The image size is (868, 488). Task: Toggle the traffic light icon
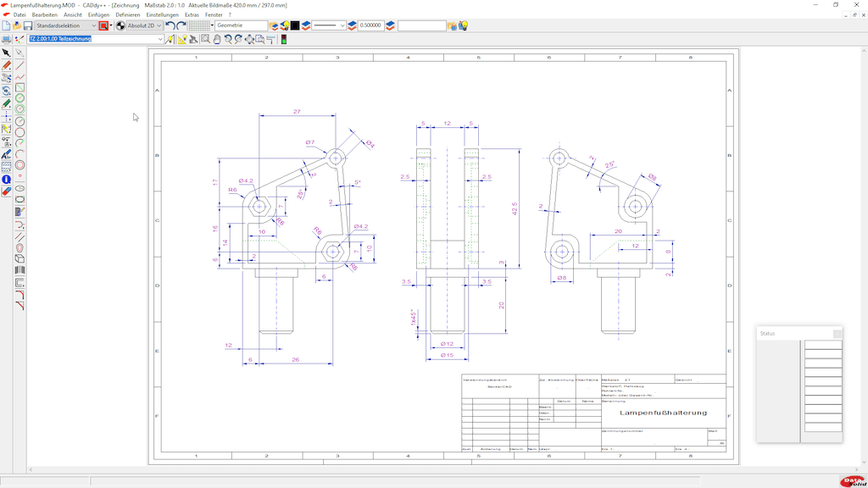click(x=283, y=39)
